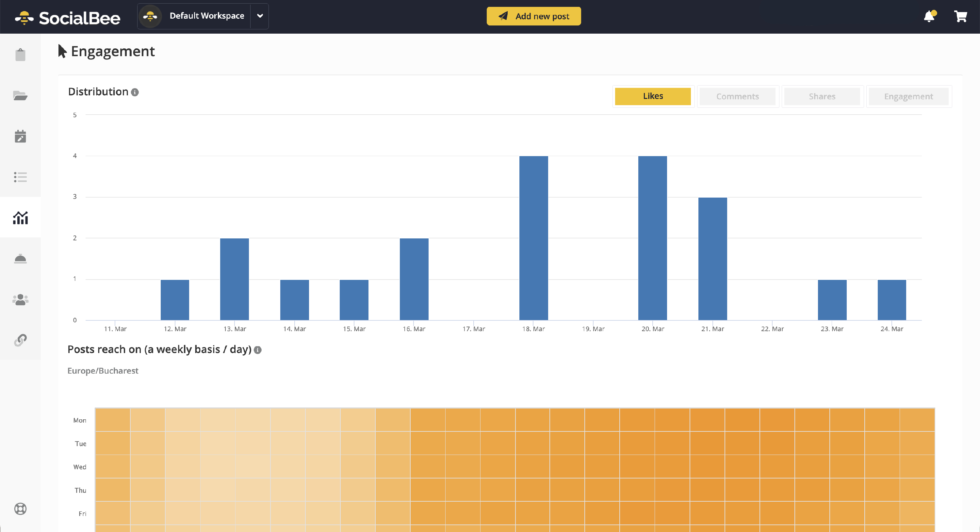Image resolution: width=980 pixels, height=532 pixels.
Task: Switch to the Engagement tab
Action: (x=908, y=96)
